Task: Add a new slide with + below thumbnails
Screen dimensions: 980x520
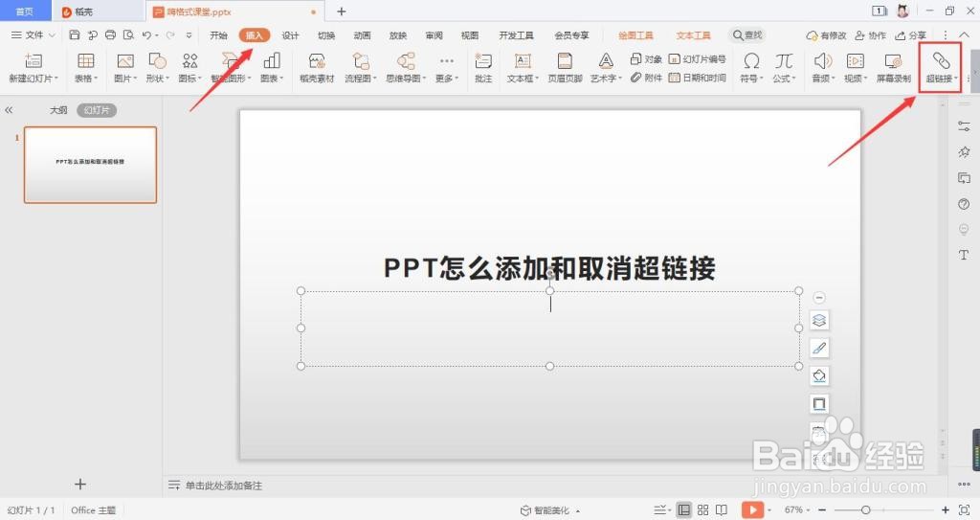Action: (x=80, y=484)
